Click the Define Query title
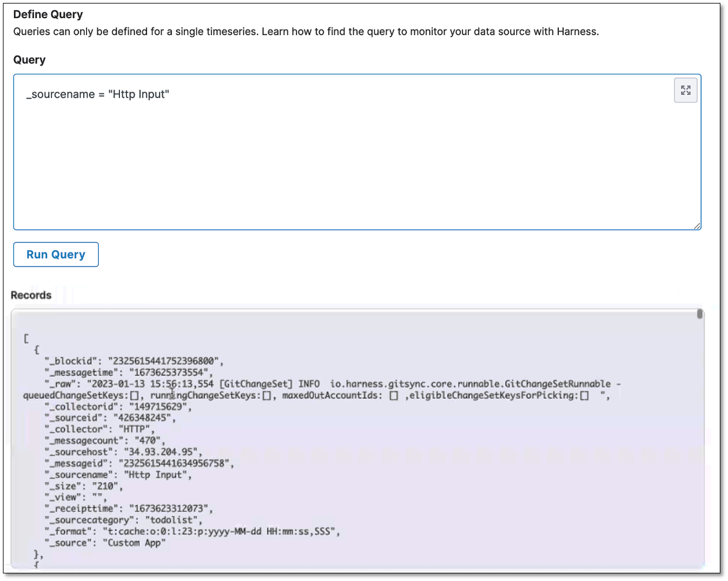728x581 pixels. coord(47,14)
